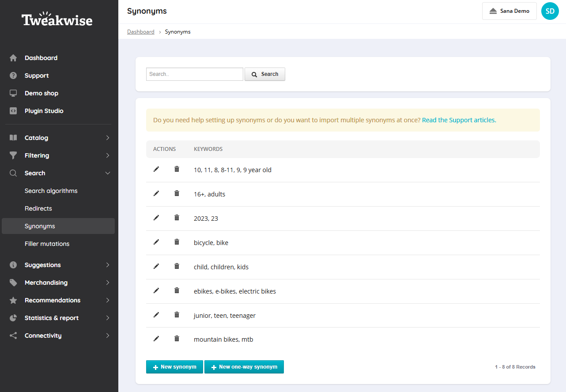Click the Connectivity share icon
Image resolution: width=566 pixels, height=392 pixels.
(13, 335)
